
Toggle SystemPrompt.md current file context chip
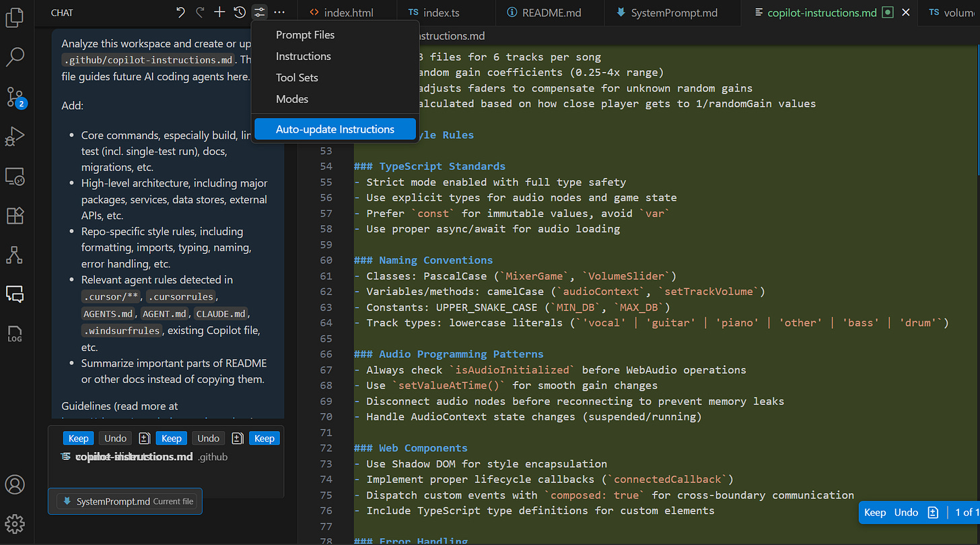125,501
